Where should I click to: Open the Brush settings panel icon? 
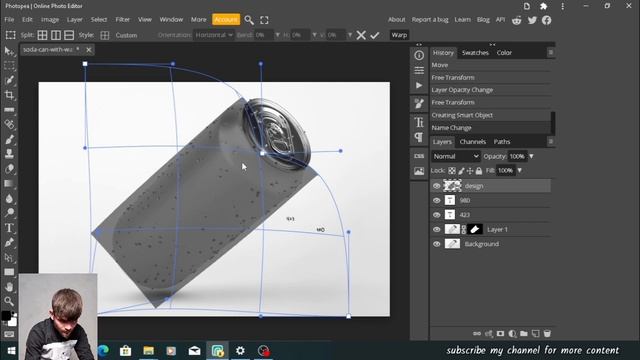(x=419, y=104)
